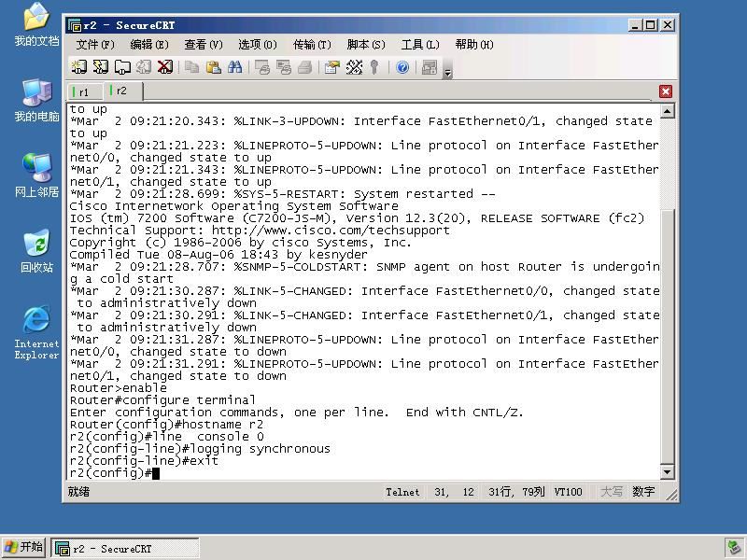Open the 脚本(S) menu
Viewport: 747px width, 560px height.
tap(366, 45)
